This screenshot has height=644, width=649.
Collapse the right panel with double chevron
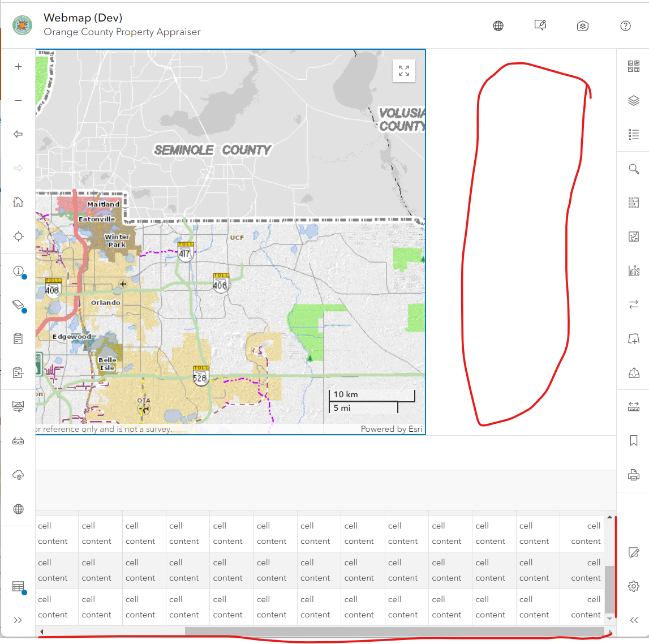tap(633, 620)
